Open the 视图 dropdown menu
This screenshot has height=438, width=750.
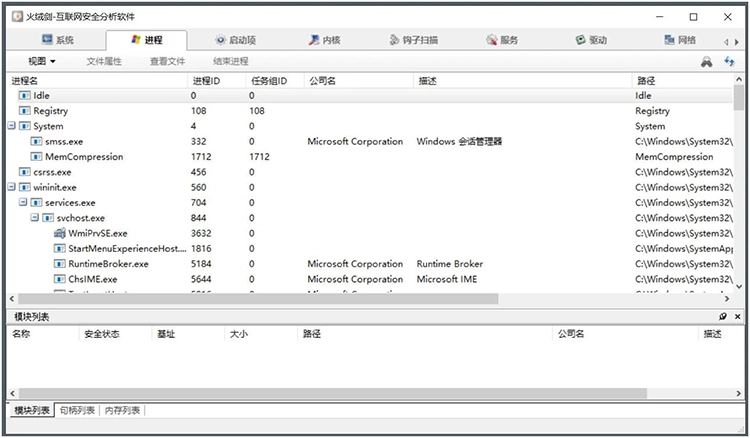coord(42,61)
